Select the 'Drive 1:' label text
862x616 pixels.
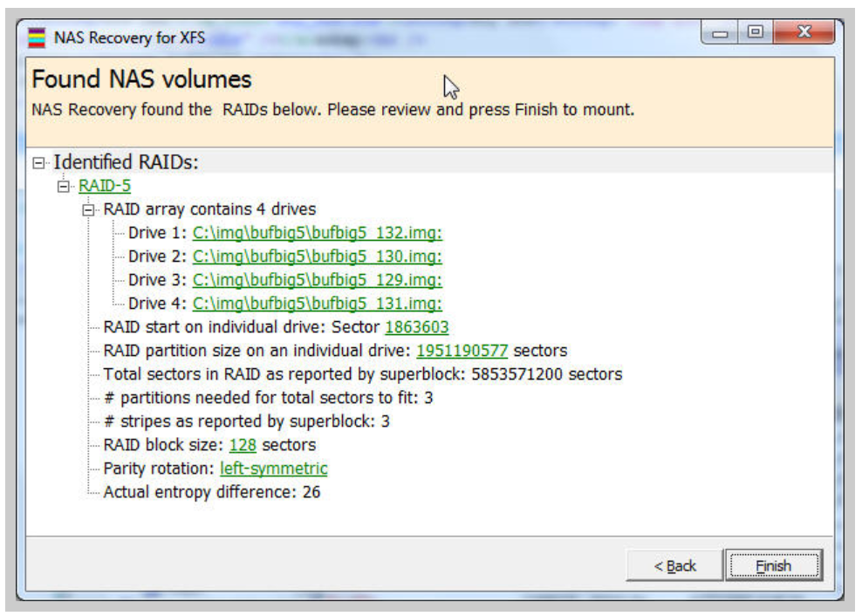[158, 233]
